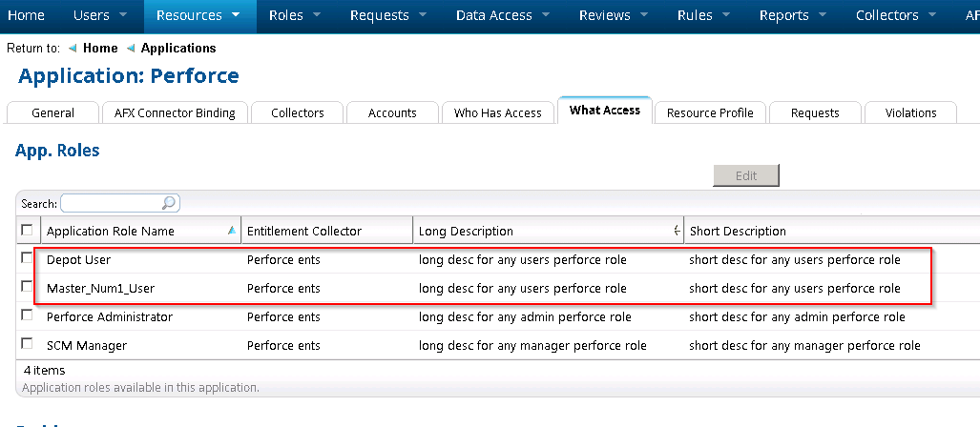This screenshot has height=427, width=980.
Task: Click the Application: Perforce heading
Action: 129,76
